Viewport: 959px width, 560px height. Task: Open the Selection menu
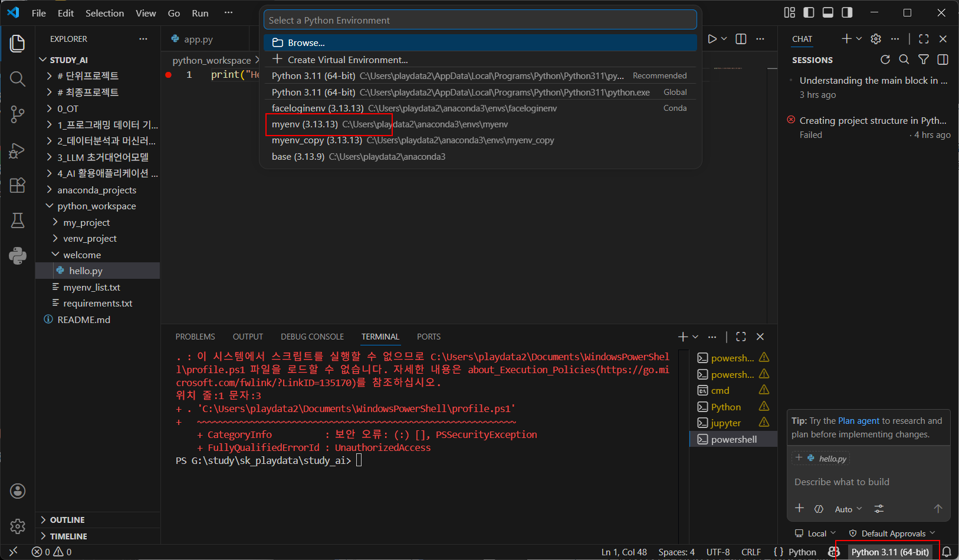click(104, 13)
